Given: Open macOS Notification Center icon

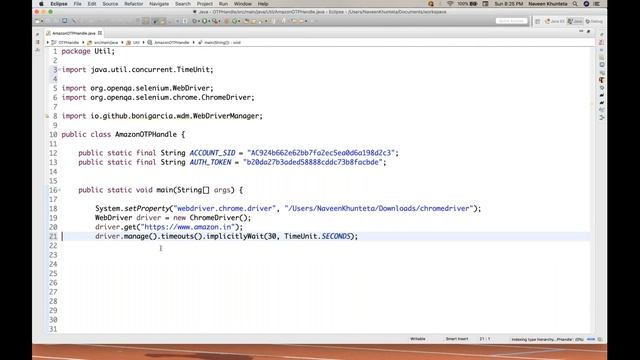Looking at the screenshot, I should point(597,4).
